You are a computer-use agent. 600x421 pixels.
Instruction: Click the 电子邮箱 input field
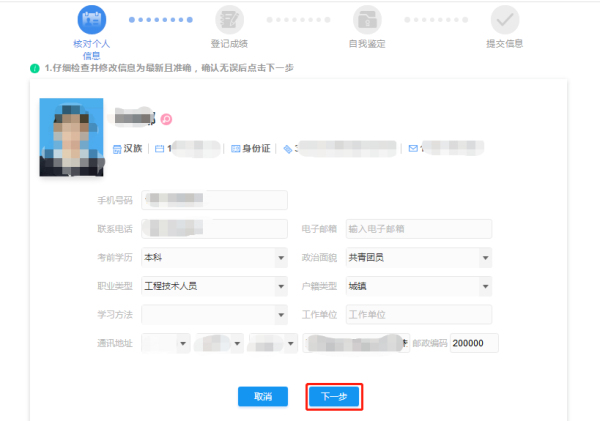[419, 228]
